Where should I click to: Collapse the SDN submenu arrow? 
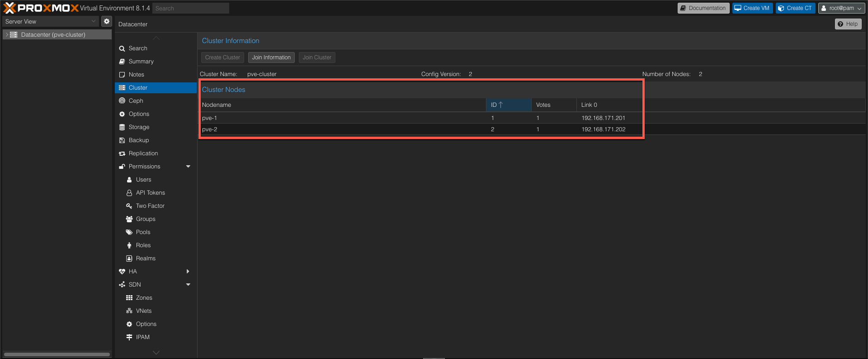coord(188,285)
